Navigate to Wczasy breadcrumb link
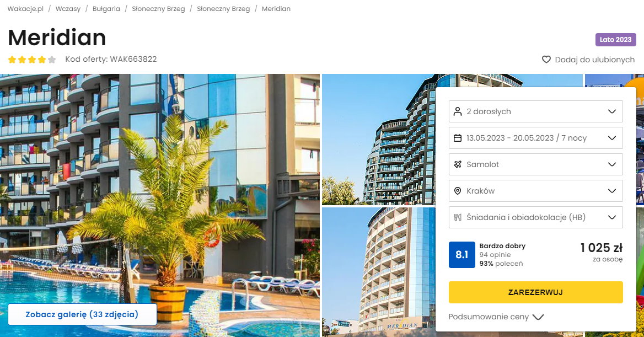Viewport: 644px width, 337px height. (x=68, y=9)
